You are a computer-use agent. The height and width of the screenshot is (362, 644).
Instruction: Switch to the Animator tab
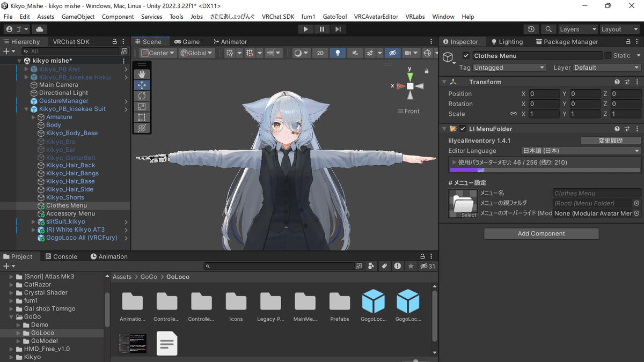(230, 41)
